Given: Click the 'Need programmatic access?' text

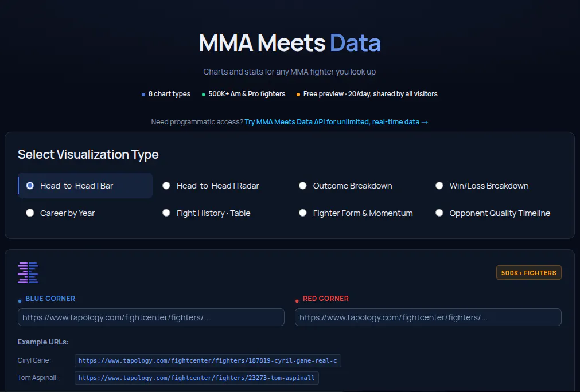Looking at the screenshot, I should tap(197, 122).
